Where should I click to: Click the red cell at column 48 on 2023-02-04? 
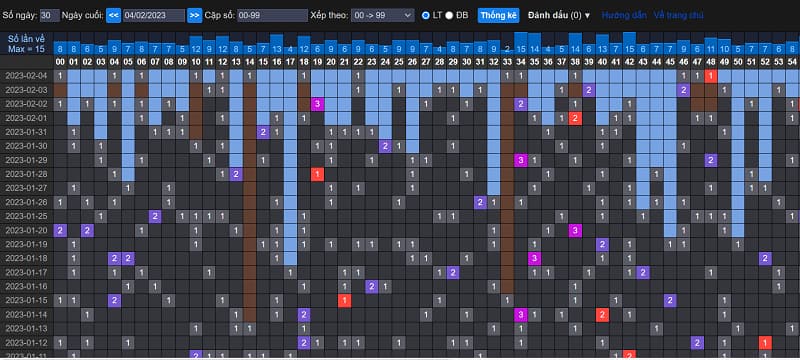(x=711, y=76)
